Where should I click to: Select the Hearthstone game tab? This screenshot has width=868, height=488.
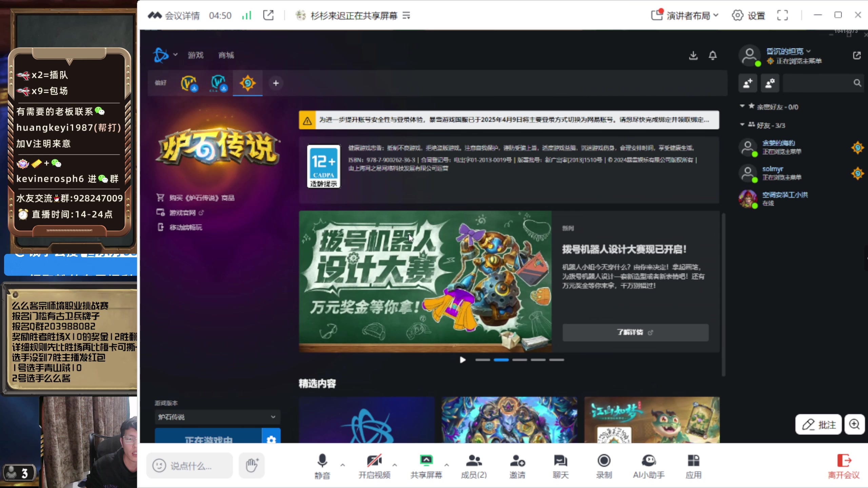point(248,83)
